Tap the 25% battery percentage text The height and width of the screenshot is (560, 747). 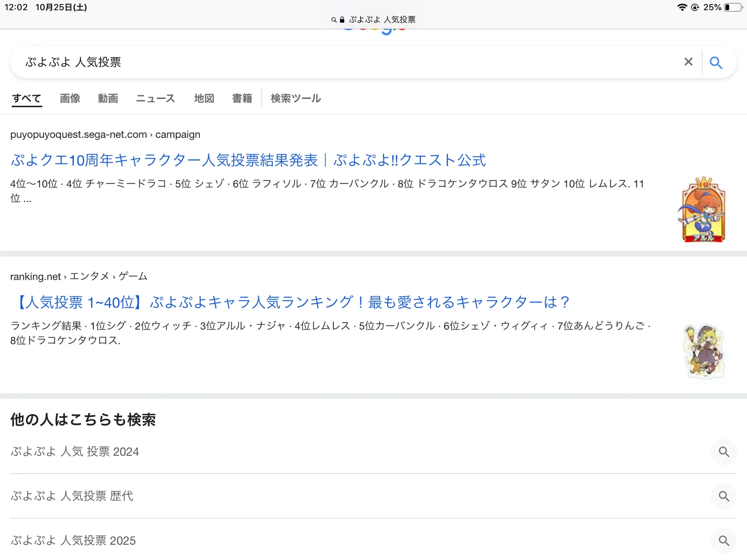(712, 7)
